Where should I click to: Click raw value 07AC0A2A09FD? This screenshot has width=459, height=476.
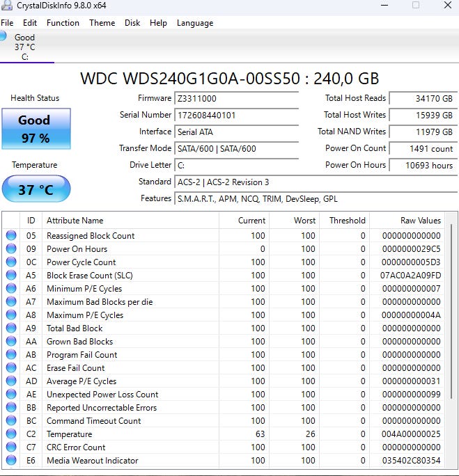[410, 276]
